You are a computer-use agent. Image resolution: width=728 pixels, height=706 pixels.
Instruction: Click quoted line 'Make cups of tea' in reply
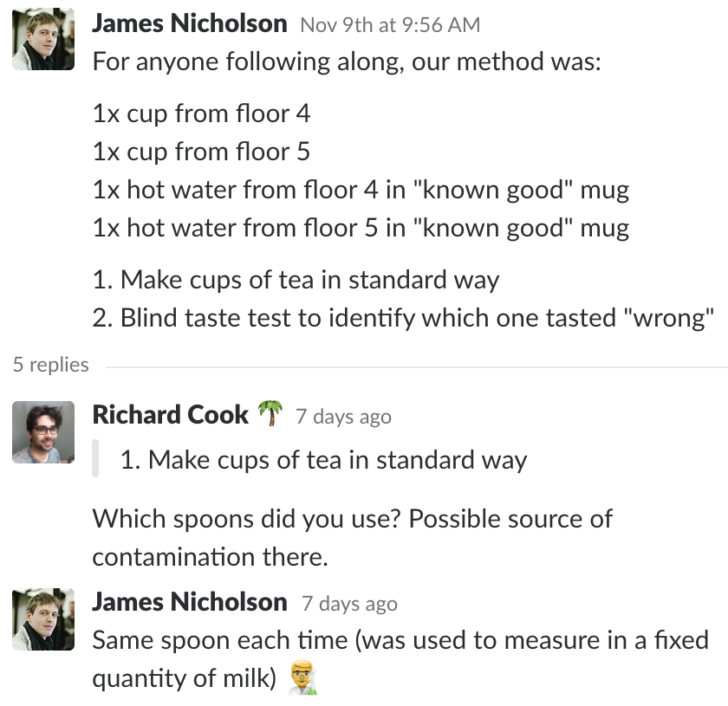tap(323, 460)
